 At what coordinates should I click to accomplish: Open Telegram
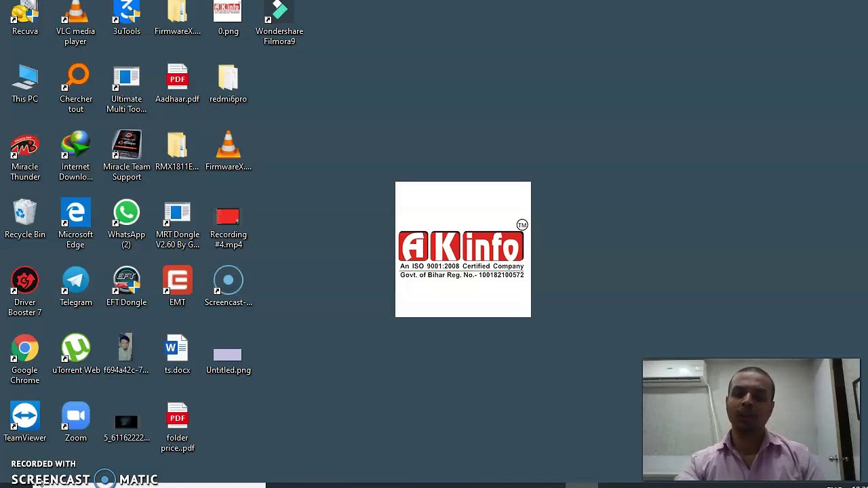pos(75,287)
